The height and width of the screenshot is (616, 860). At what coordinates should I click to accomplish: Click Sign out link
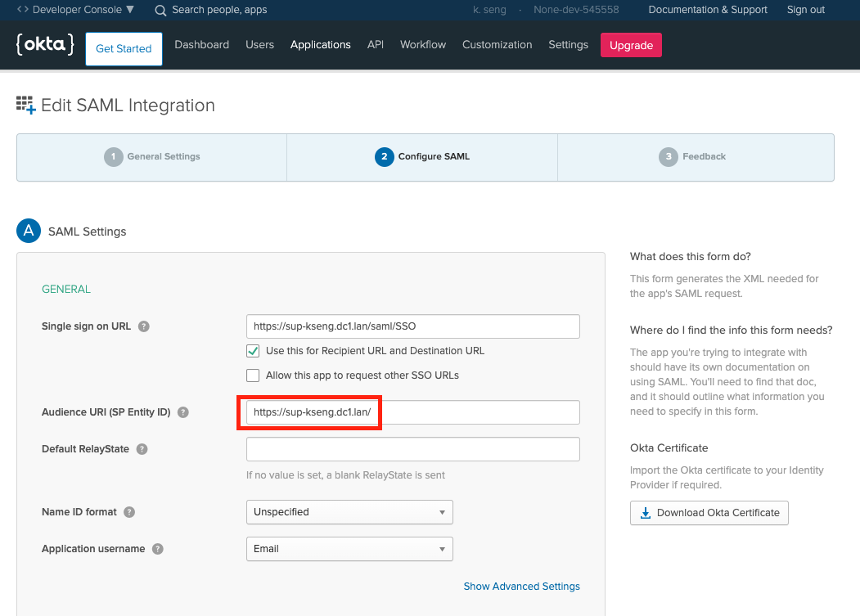(806, 10)
